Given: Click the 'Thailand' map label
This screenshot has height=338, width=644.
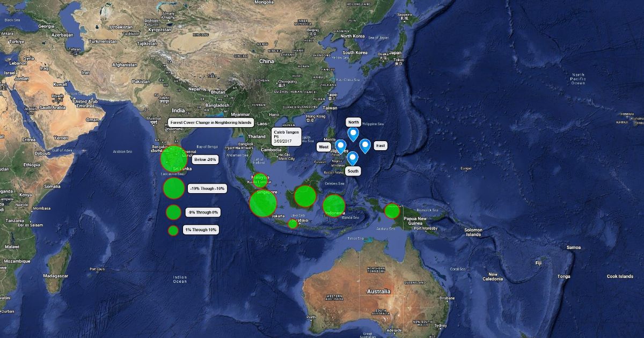Looking at the screenshot, I should point(257,136).
